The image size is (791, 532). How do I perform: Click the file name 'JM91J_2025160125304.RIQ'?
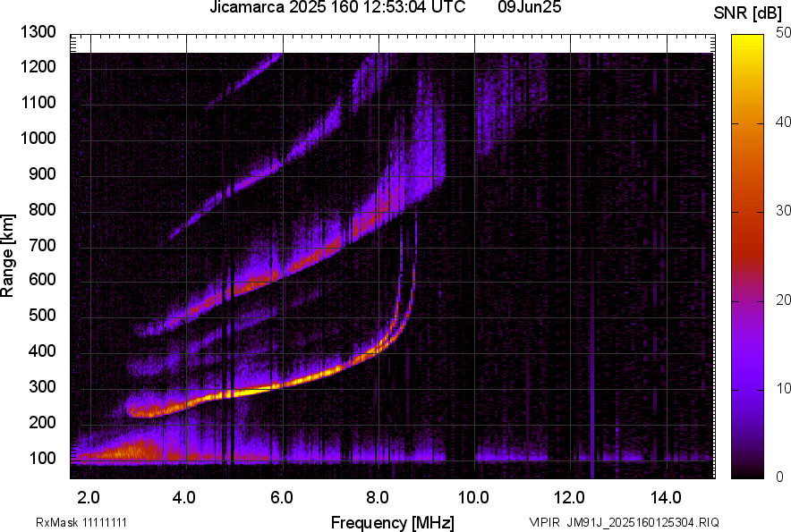(x=642, y=522)
